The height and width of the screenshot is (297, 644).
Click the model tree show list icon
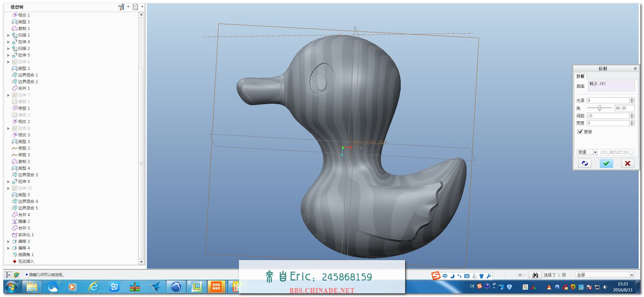click(135, 7)
